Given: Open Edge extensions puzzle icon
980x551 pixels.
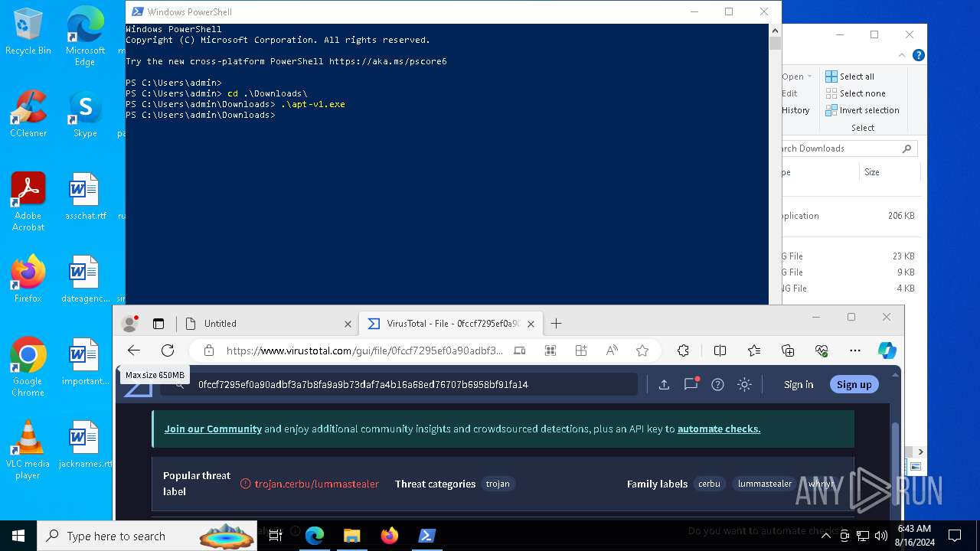Looking at the screenshot, I should pos(683,350).
